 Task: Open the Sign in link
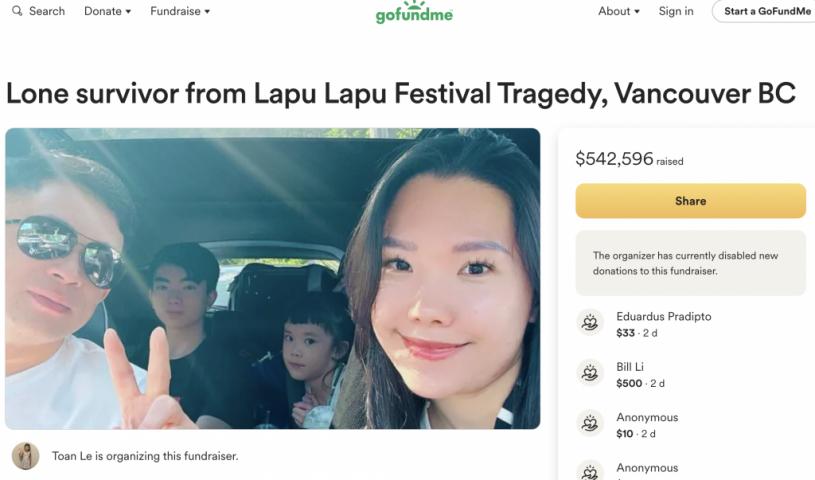click(x=676, y=11)
